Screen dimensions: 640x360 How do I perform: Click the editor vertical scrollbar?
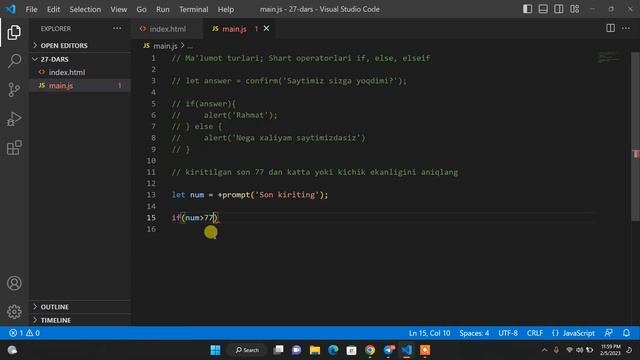[x=636, y=137]
